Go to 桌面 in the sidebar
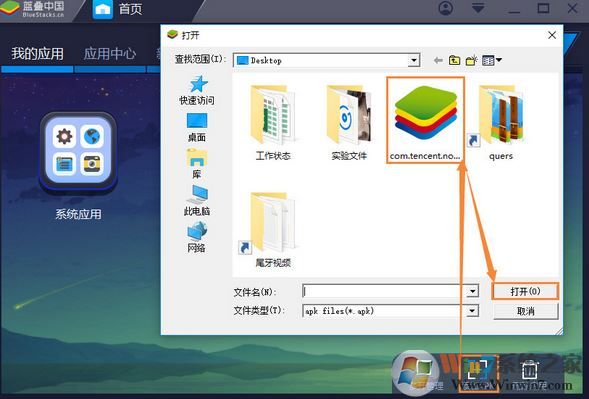The height and width of the screenshot is (399, 589). (x=197, y=128)
